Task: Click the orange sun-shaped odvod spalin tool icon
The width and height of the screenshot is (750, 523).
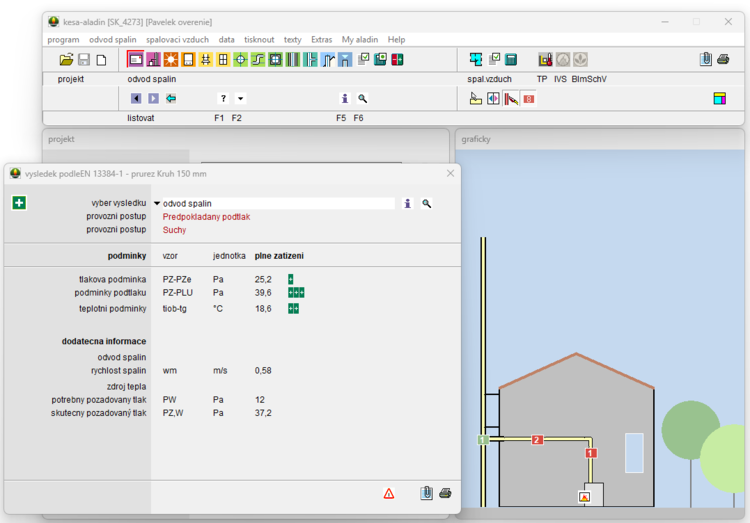Action: click(170, 60)
